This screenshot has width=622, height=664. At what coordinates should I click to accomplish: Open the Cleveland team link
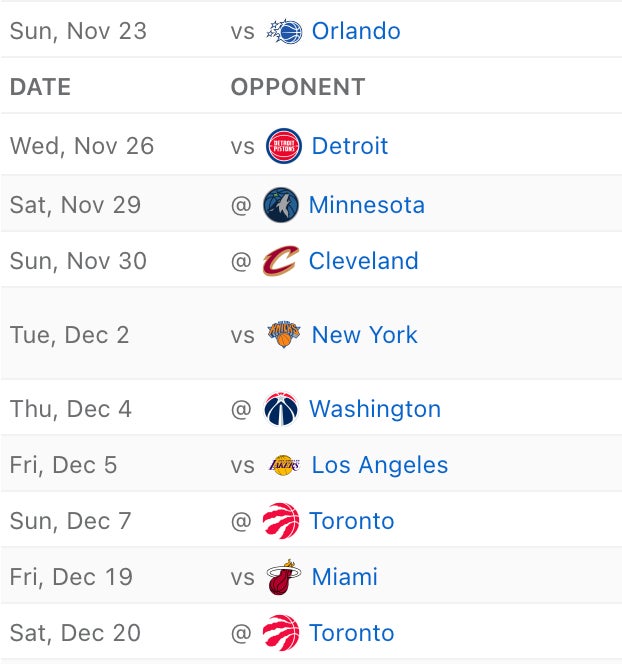click(x=364, y=261)
